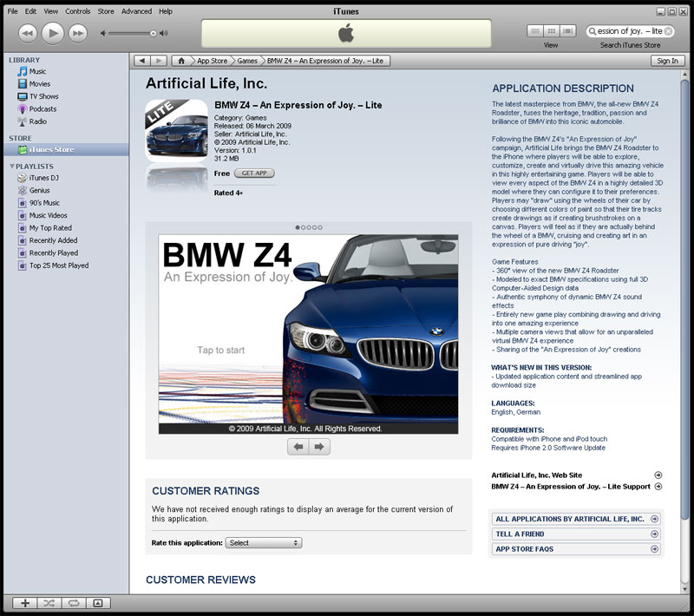Screen dimensions: 694x616
Task: Switch to grid view
Action: [552, 31]
